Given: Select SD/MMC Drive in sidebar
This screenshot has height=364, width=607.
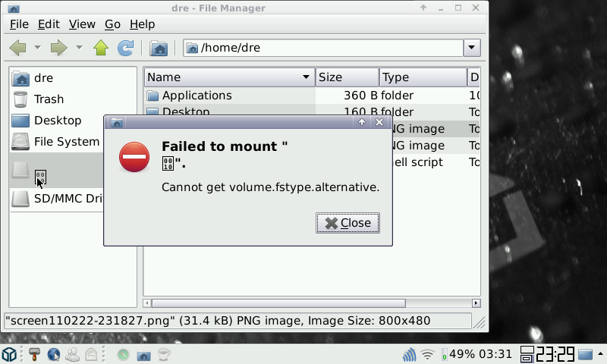Looking at the screenshot, I should tap(58, 199).
